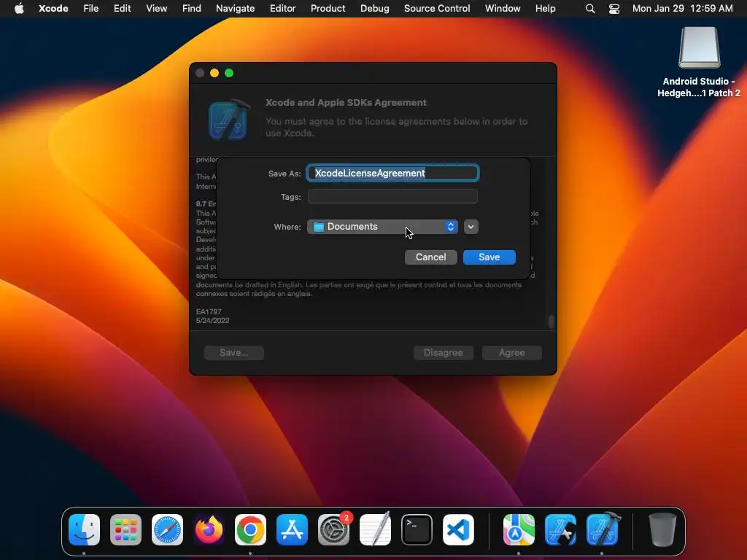The image size is (747, 560).
Task: Open Maps from the Dock
Action: (x=519, y=529)
